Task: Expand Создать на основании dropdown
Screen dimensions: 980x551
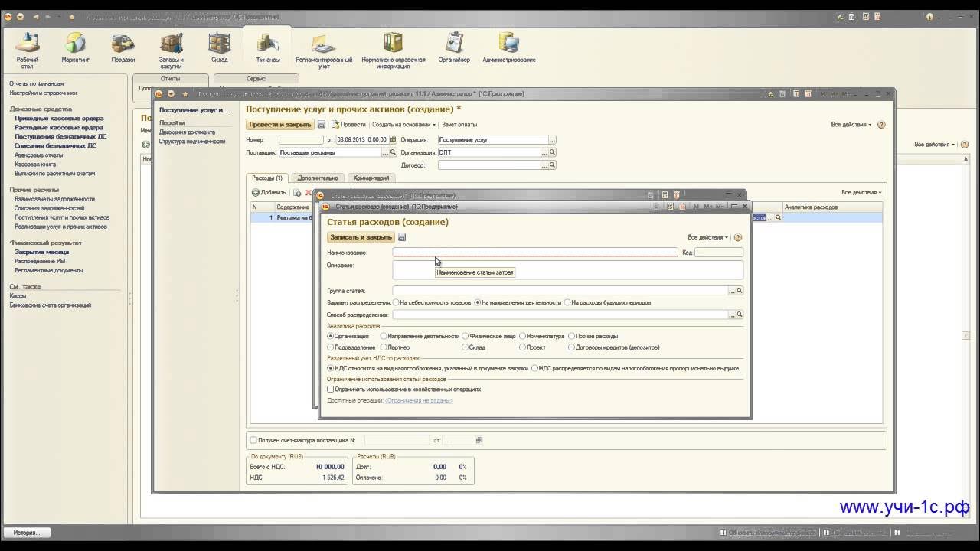Action: click(404, 124)
